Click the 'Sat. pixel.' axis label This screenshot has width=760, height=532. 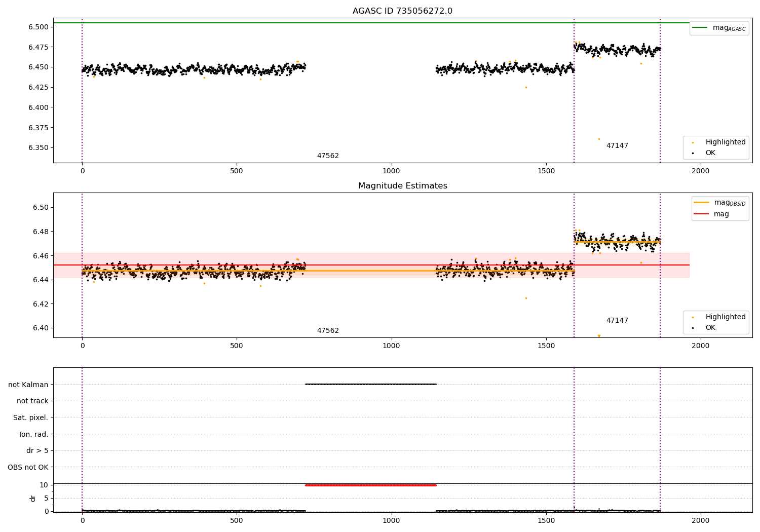coord(31,418)
